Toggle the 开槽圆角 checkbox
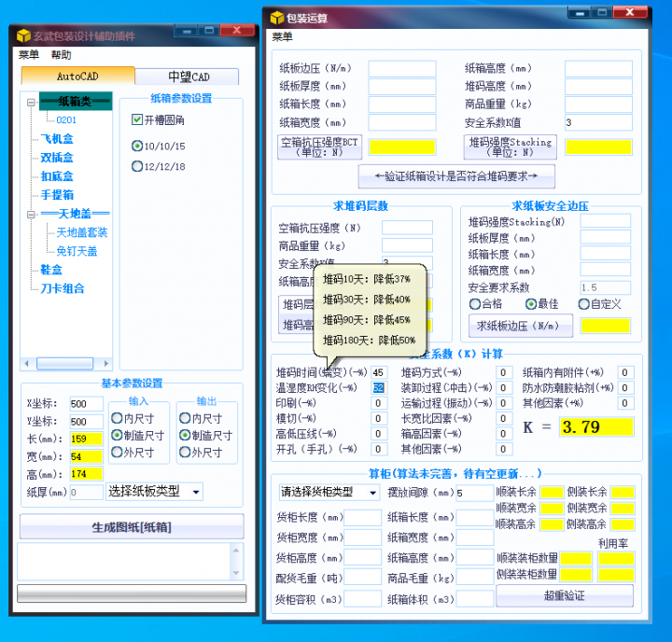Viewport: 672px width, 642px height. [x=137, y=120]
